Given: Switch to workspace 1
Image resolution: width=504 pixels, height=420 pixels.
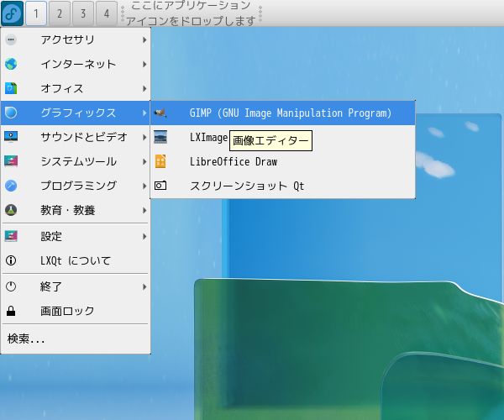Looking at the screenshot, I should coord(36,13).
